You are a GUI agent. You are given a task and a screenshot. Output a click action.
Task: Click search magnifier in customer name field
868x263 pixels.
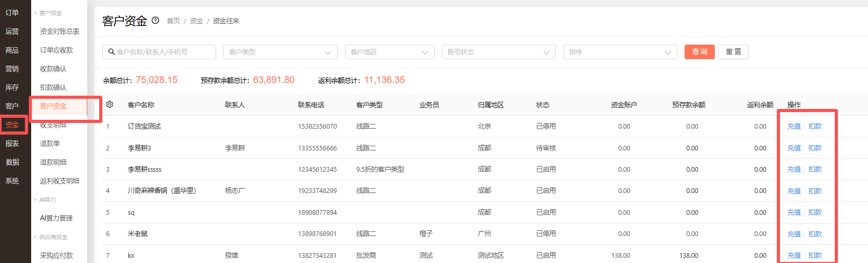(111, 52)
